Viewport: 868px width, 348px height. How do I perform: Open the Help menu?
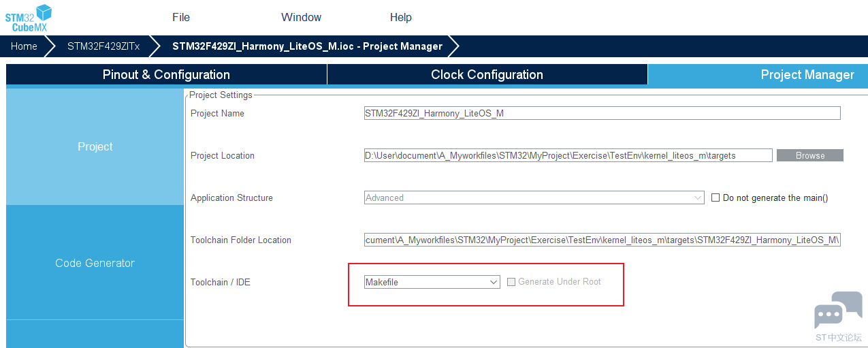click(x=401, y=18)
